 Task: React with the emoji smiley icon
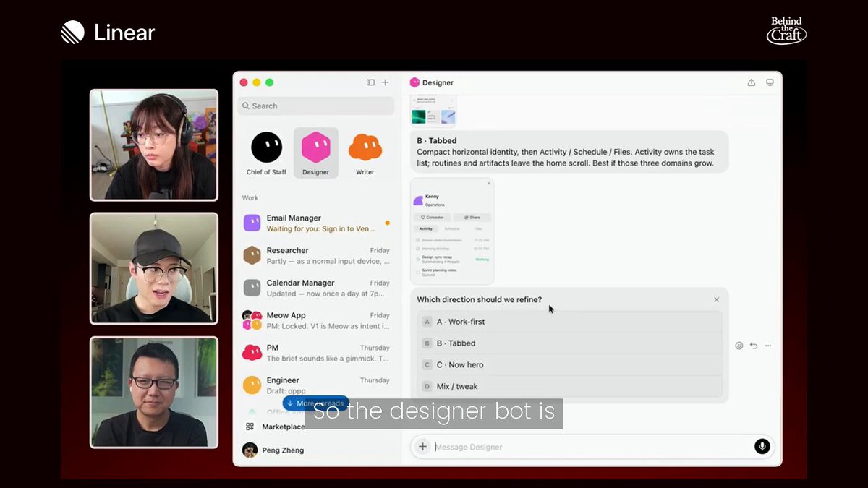[x=739, y=346]
